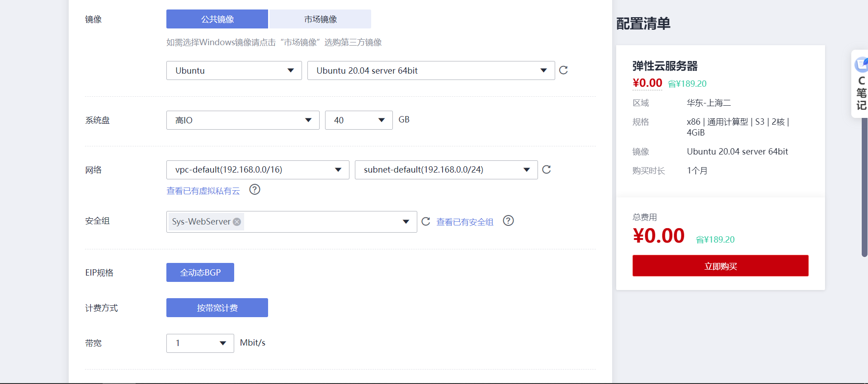Switch to the 市场镜像 tab
Viewport: 868px width, 384px height.
coord(320,19)
